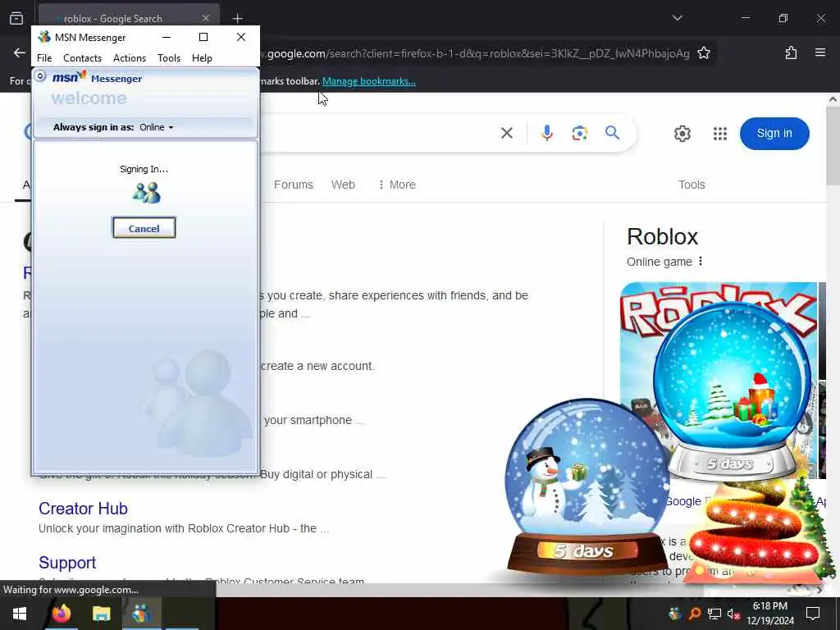Open the Manage bookmarks link
Screen dimensions: 840x630
click(x=368, y=81)
